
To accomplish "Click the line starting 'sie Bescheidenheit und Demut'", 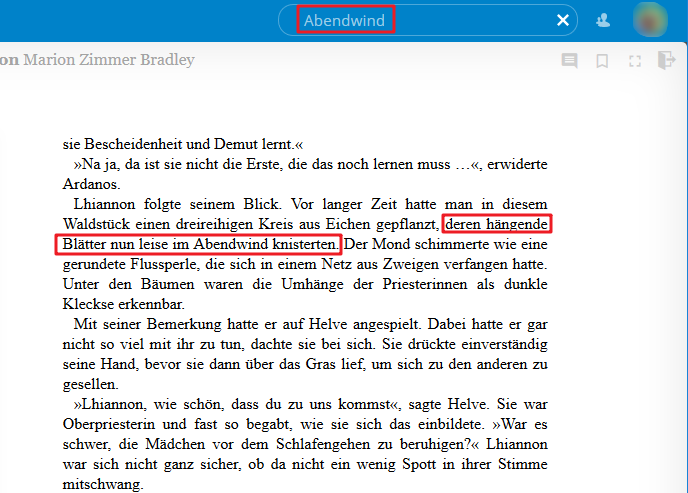I will [x=183, y=144].
